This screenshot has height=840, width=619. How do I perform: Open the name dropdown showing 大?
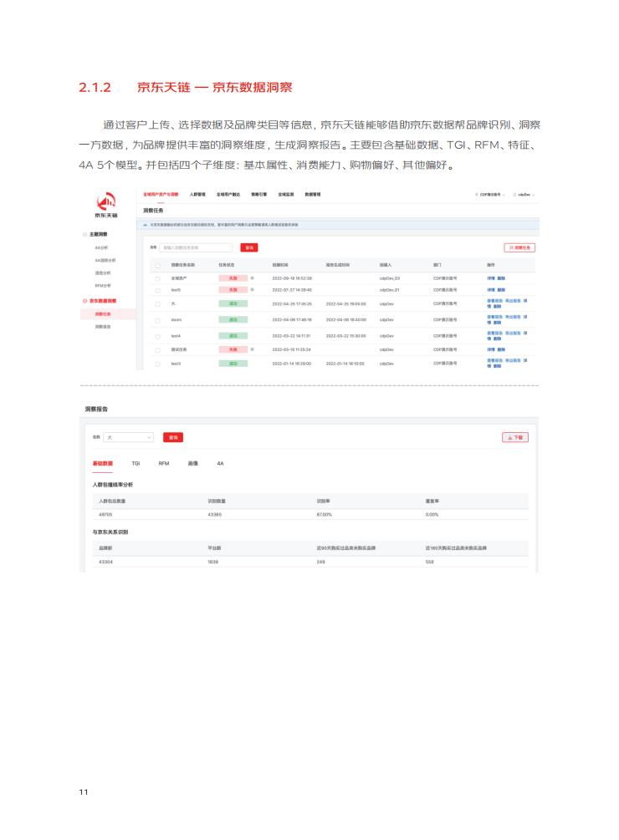(x=129, y=437)
